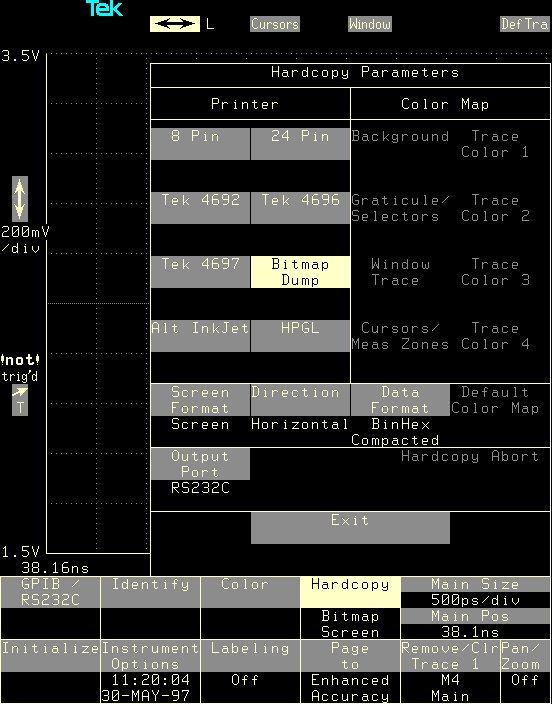Click the Tek logo at top
The image size is (552, 704).
pyautogui.click(x=104, y=8)
